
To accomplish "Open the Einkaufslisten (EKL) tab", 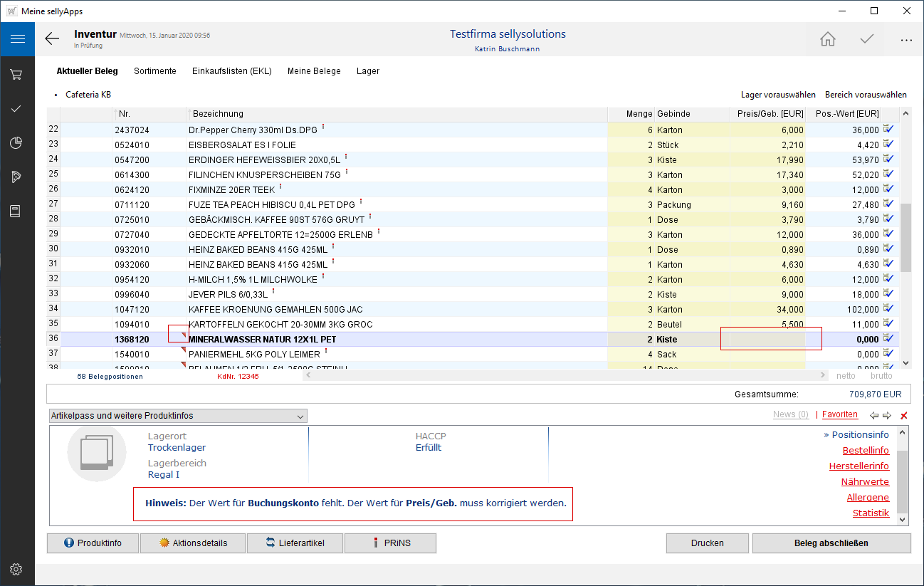I will 231,71.
